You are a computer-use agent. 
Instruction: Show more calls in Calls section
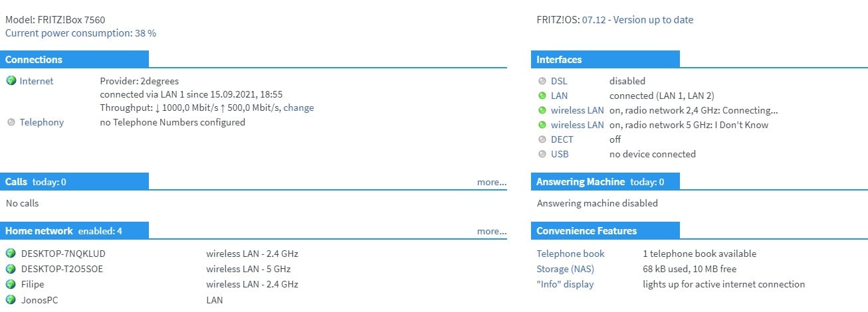pyautogui.click(x=491, y=182)
